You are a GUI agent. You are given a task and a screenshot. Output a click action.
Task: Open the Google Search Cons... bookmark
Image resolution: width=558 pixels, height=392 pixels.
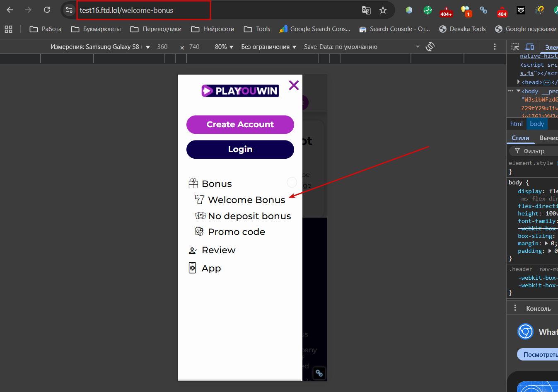click(315, 29)
